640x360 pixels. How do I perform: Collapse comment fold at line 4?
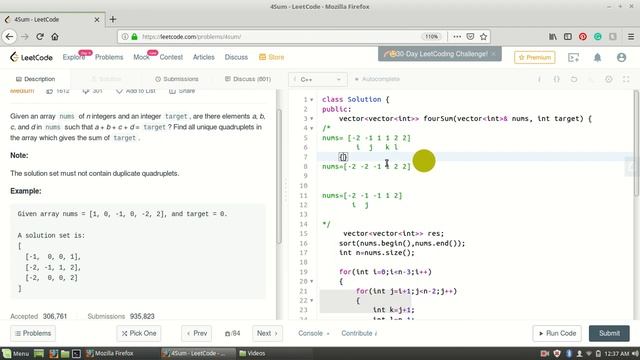pos(312,129)
